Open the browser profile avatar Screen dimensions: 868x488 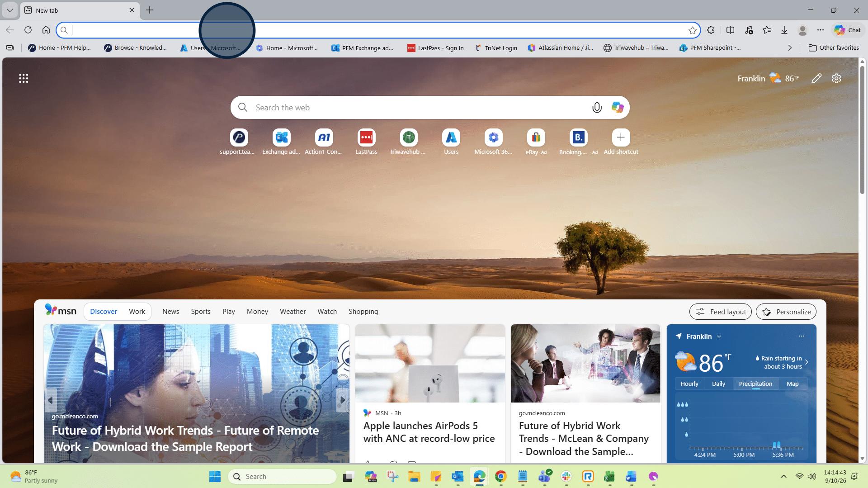pos(803,30)
